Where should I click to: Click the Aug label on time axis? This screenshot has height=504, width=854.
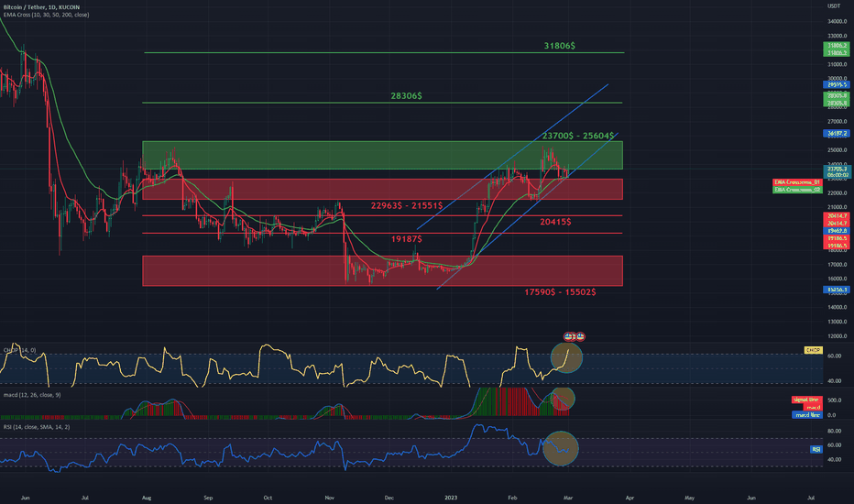[x=146, y=498]
